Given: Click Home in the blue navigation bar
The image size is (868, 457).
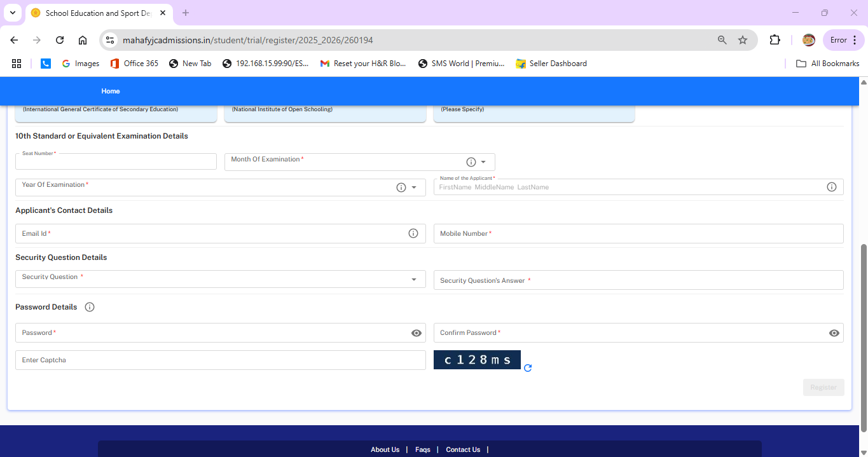Looking at the screenshot, I should 111,91.
